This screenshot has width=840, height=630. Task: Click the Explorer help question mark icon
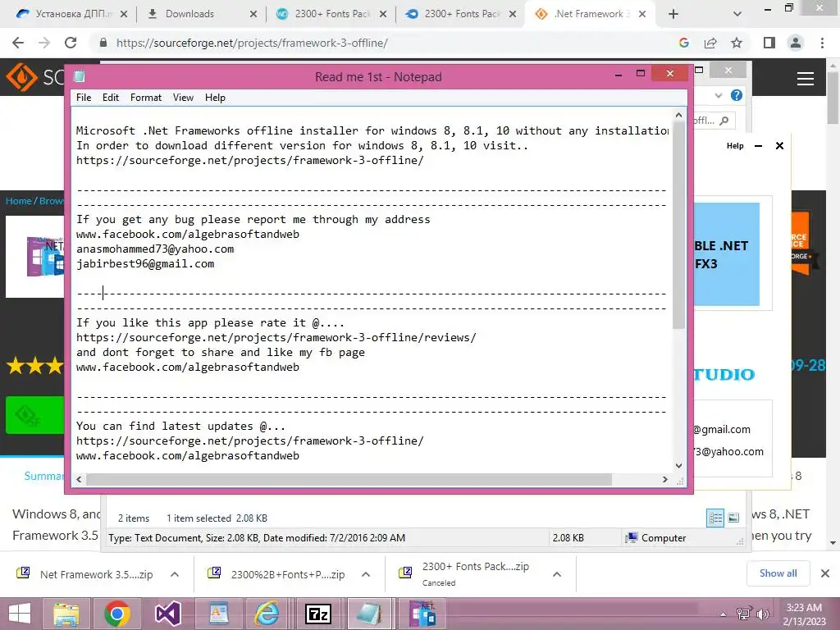[x=737, y=95]
